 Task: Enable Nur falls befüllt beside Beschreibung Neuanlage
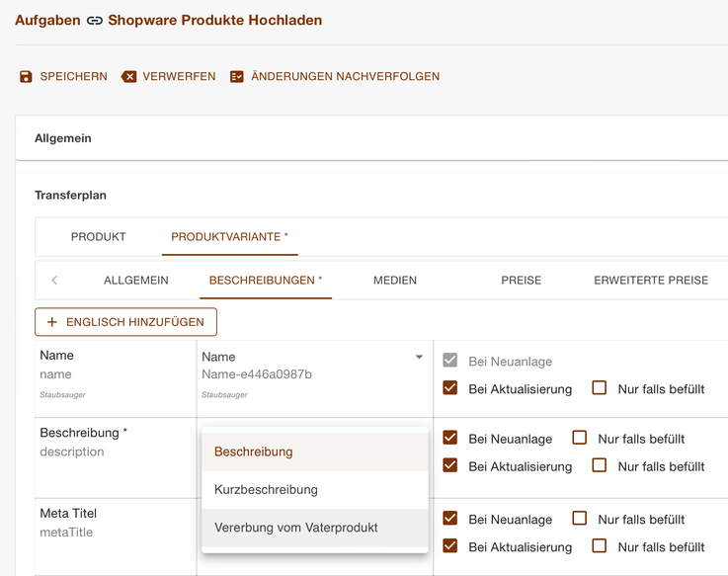(x=580, y=438)
